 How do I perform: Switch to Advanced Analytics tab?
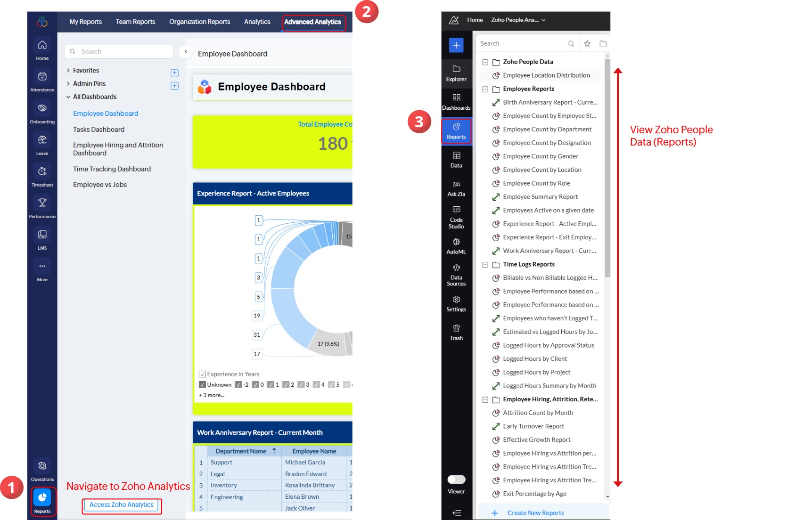pyautogui.click(x=312, y=22)
